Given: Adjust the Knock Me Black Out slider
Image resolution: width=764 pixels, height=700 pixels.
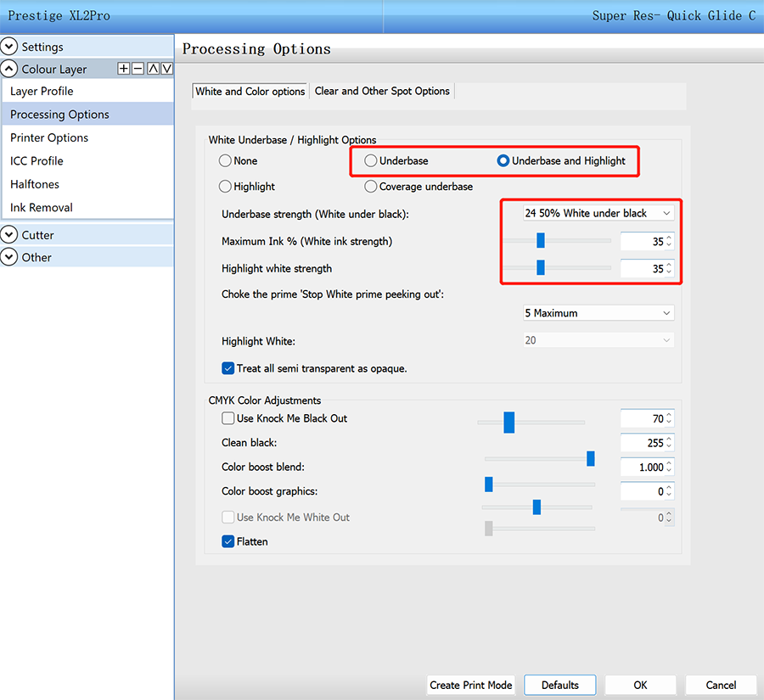Looking at the screenshot, I should coord(509,423).
